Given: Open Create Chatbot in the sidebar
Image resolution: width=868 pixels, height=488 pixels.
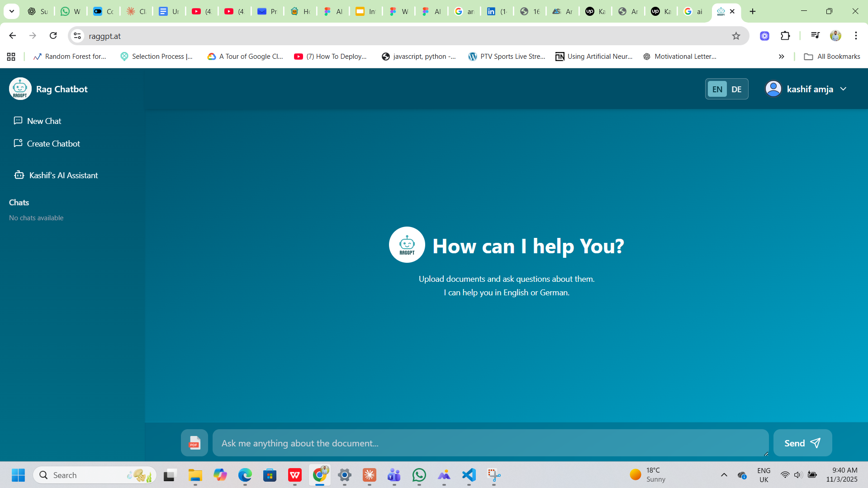Looking at the screenshot, I should (53, 143).
